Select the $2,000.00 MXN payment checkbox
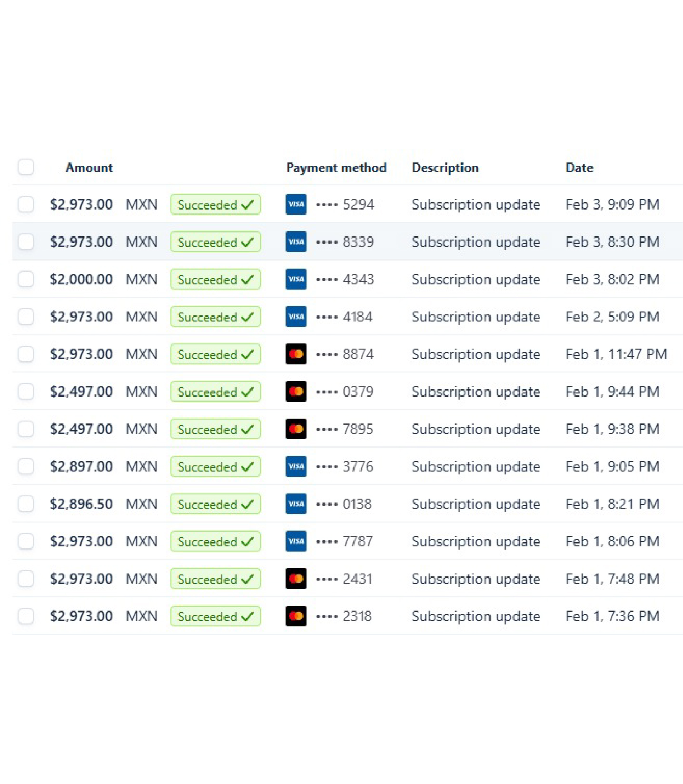683x784 pixels. (x=26, y=279)
